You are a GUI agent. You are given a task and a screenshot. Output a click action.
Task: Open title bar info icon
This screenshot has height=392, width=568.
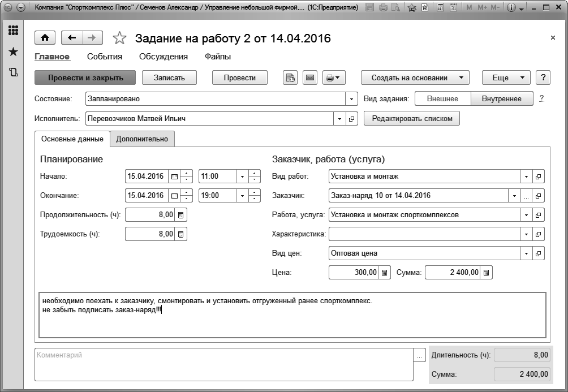click(x=511, y=7)
